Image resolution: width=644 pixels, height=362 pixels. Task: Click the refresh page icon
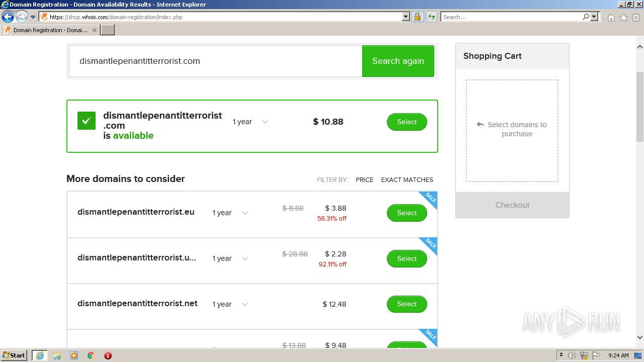click(x=431, y=17)
